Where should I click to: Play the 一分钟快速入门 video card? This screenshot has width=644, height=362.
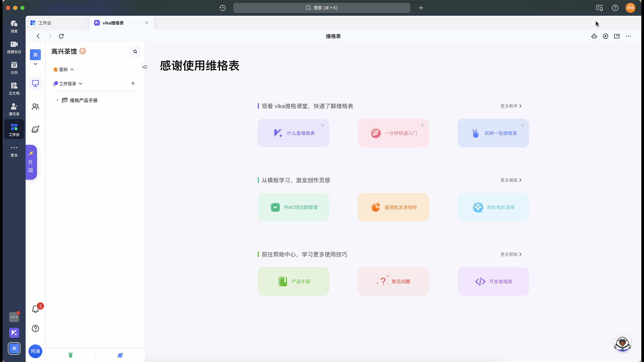click(x=393, y=133)
